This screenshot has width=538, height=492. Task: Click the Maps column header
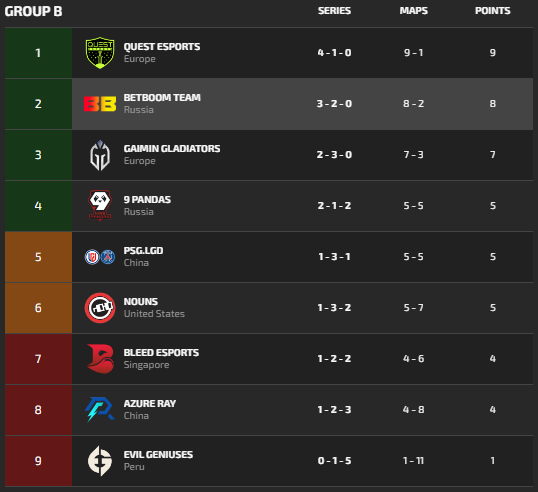tap(413, 11)
